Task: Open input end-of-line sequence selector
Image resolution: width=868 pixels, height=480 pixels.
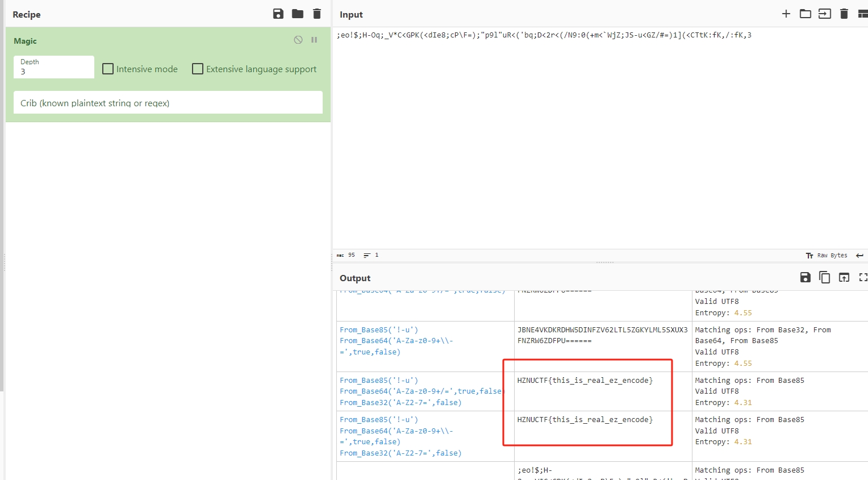Action: 859,256
